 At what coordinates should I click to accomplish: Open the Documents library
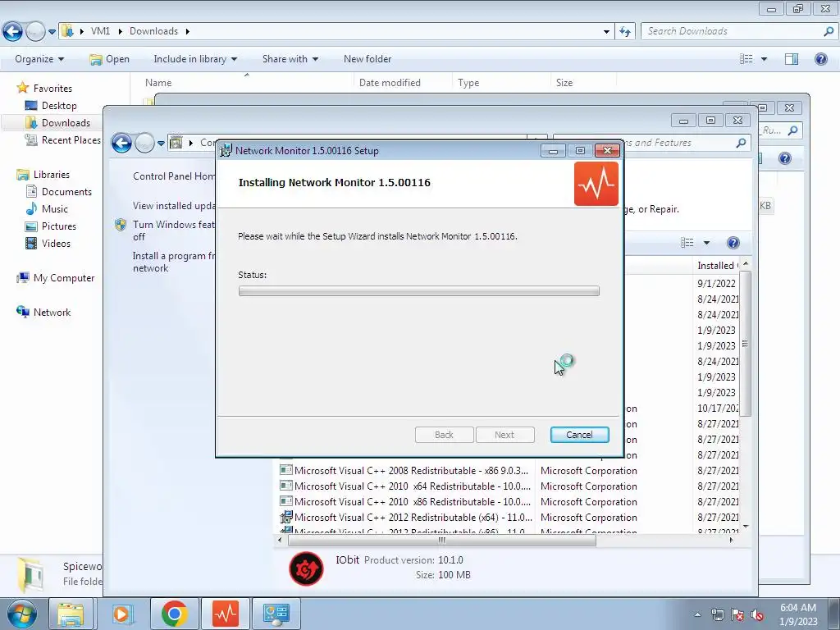[66, 191]
